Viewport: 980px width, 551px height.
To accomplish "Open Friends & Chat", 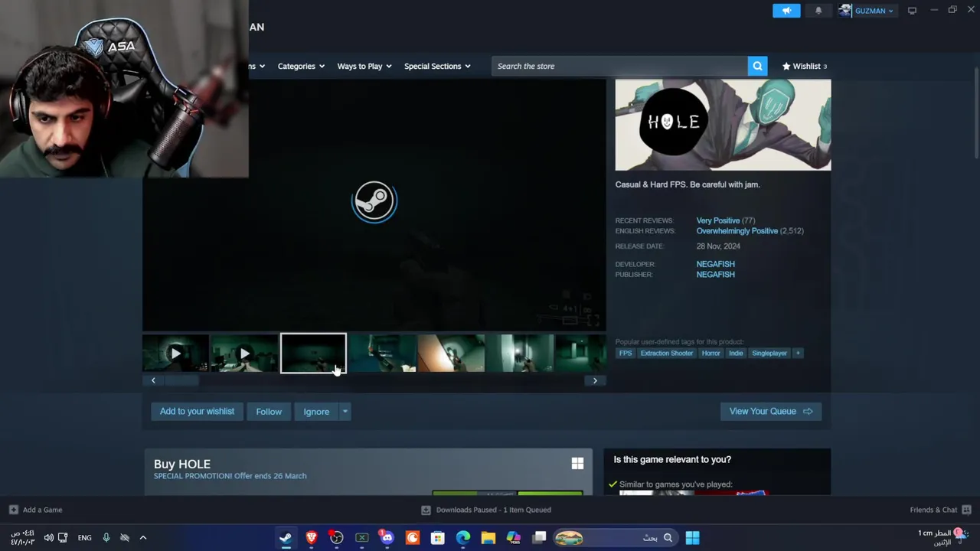I will coord(940,510).
